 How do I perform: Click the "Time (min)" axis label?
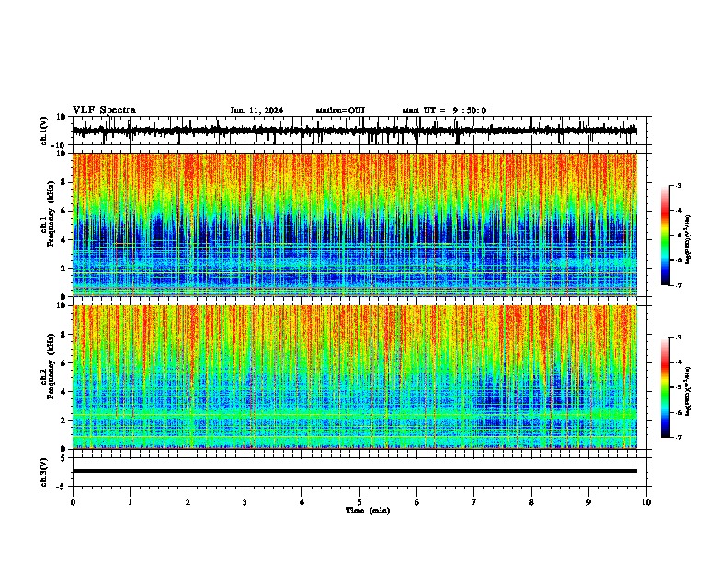[368, 511]
